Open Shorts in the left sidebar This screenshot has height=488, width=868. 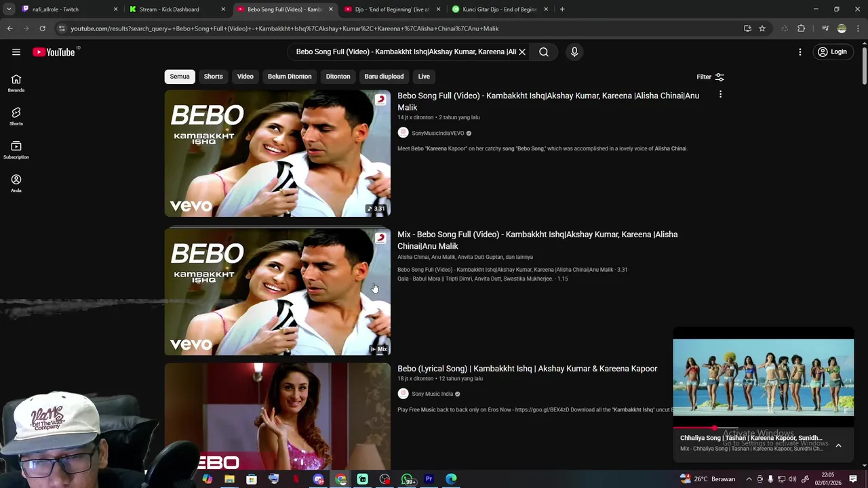16,117
